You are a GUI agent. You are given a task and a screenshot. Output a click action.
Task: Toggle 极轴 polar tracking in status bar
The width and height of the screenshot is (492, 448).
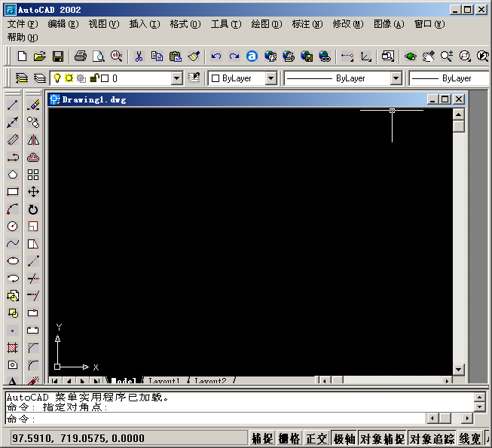coord(344,438)
